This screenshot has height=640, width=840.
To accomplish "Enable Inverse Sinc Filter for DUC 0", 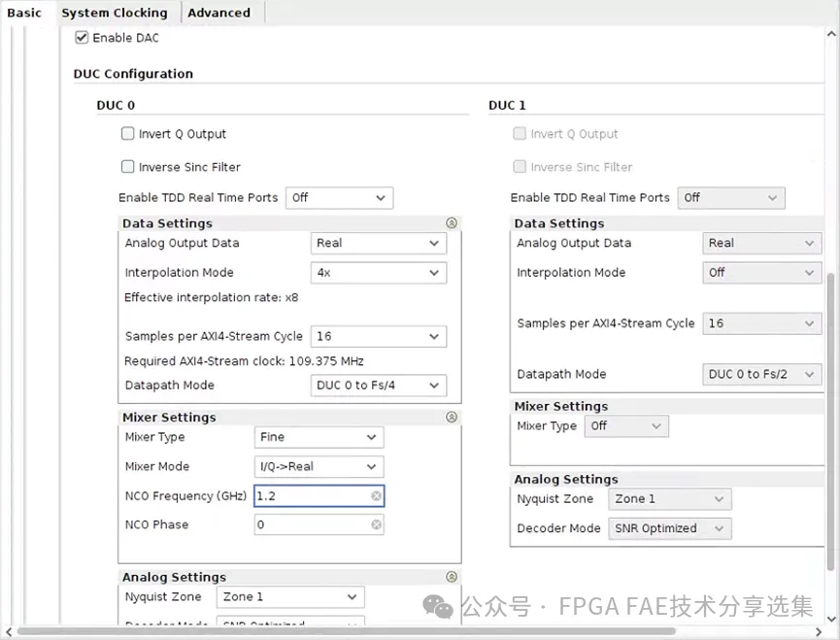I will (x=128, y=167).
